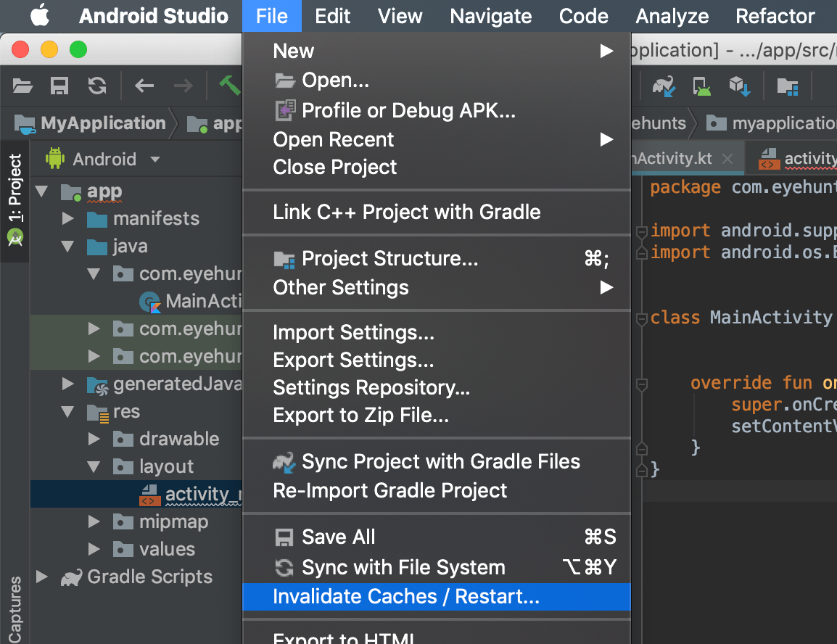Viewport: 837px width, 644px height.
Task: Choose Close Project from the File menu
Action: click(334, 167)
